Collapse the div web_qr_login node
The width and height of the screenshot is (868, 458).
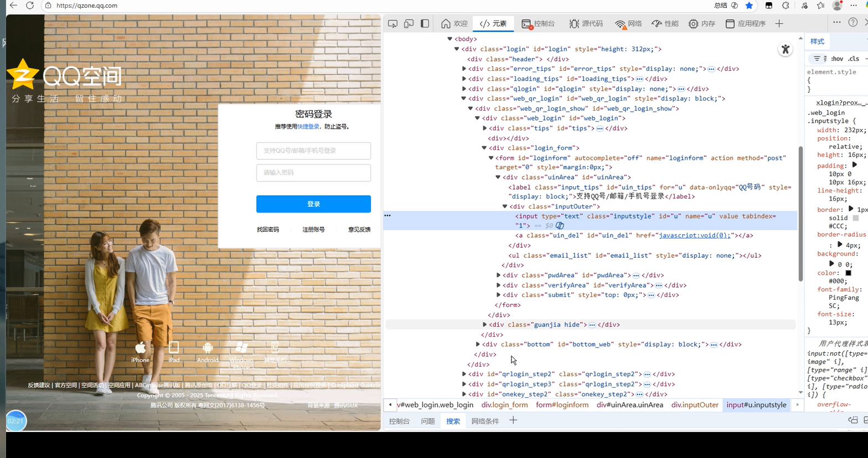tap(464, 99)
